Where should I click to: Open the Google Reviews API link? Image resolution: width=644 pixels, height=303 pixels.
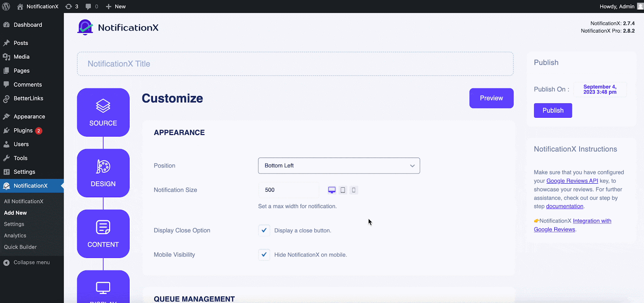tap(572, 181)
